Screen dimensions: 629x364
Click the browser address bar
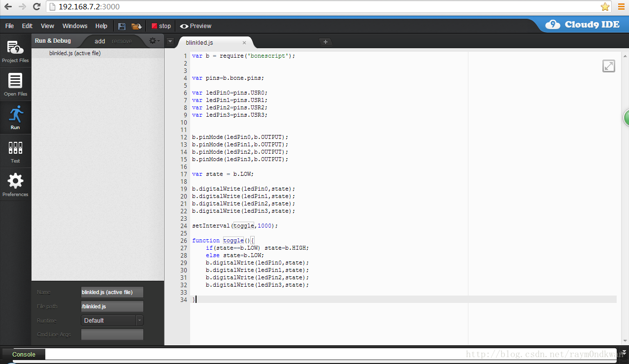(x=323, y=6)
